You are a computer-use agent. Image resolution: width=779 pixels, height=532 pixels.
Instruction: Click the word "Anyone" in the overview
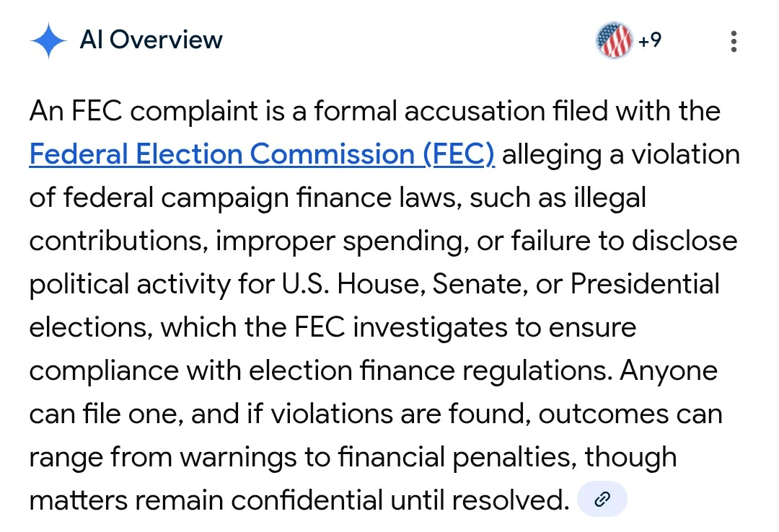coord(669,371)
